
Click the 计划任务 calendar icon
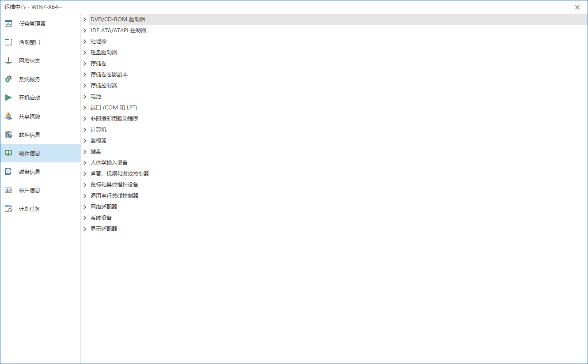pos(8,209)
